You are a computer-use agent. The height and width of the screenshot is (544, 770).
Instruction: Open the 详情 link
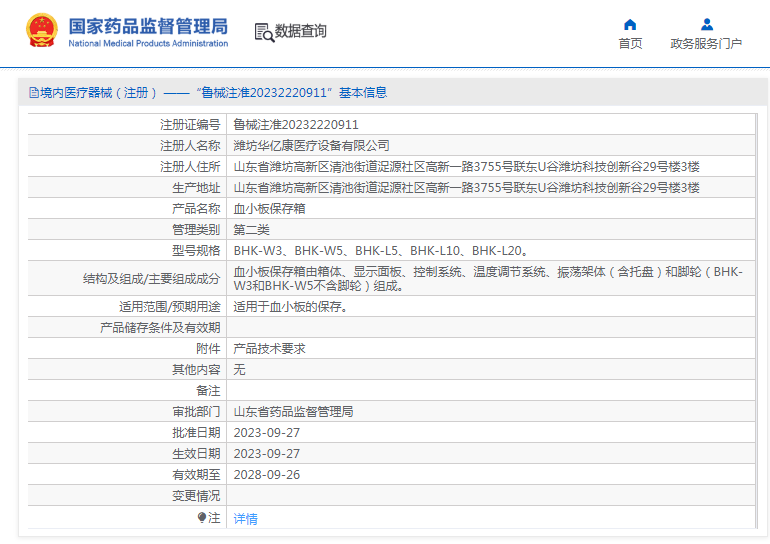246,518
